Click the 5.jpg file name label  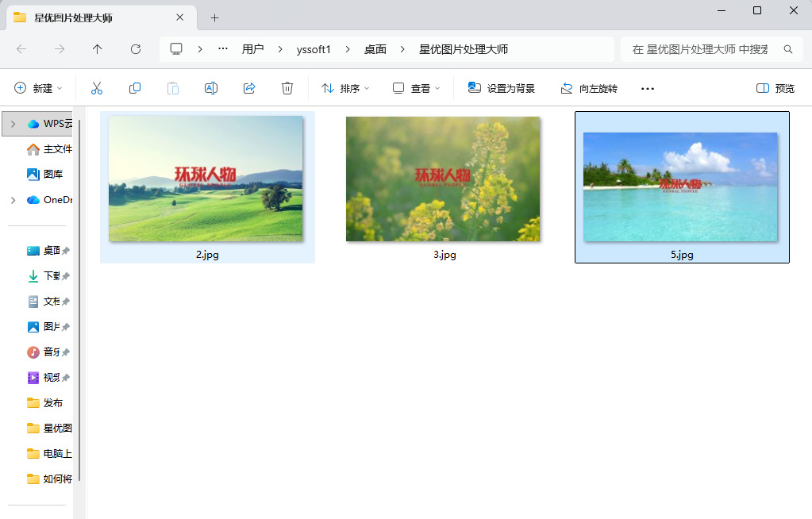[682, 254]
